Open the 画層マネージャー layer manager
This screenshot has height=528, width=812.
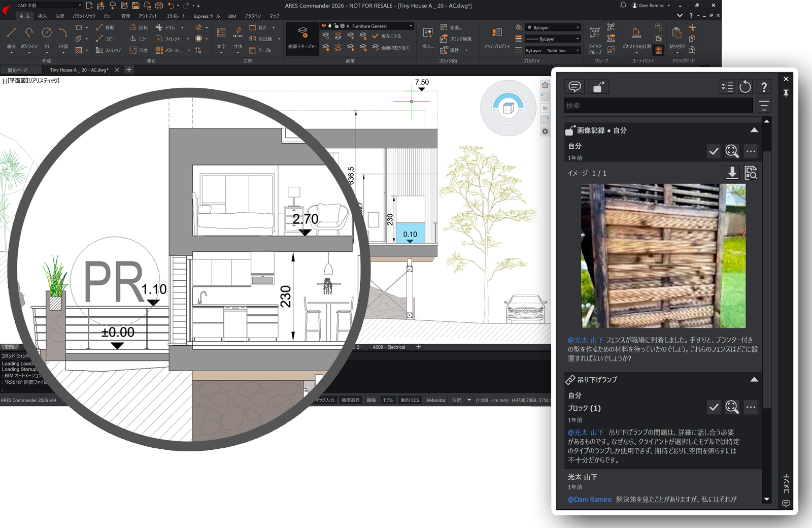point(302,37)
